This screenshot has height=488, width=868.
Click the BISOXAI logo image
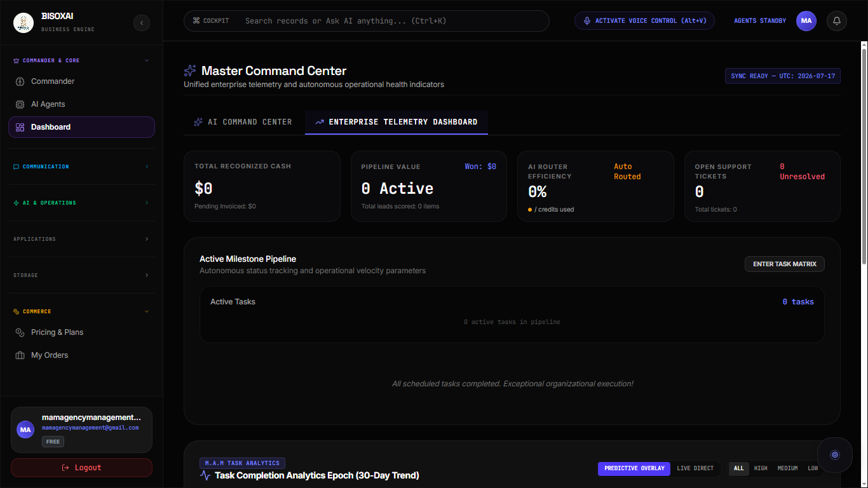coord(24,24)
